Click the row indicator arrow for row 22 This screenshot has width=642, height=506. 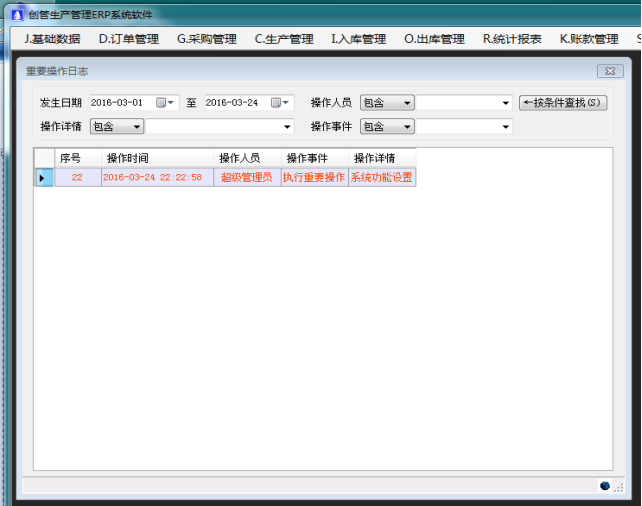[42, 178]
